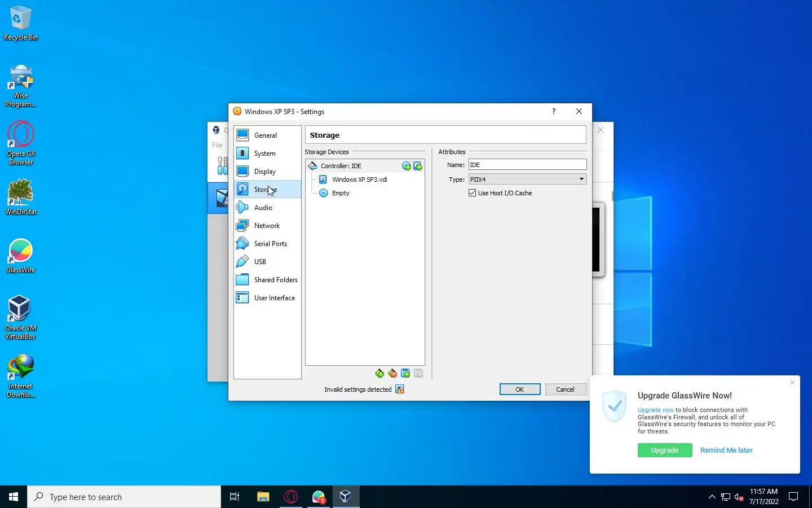Click the shield check icon in the GlassWire popup
Screen dimensions: 812x508
(615, 406)
